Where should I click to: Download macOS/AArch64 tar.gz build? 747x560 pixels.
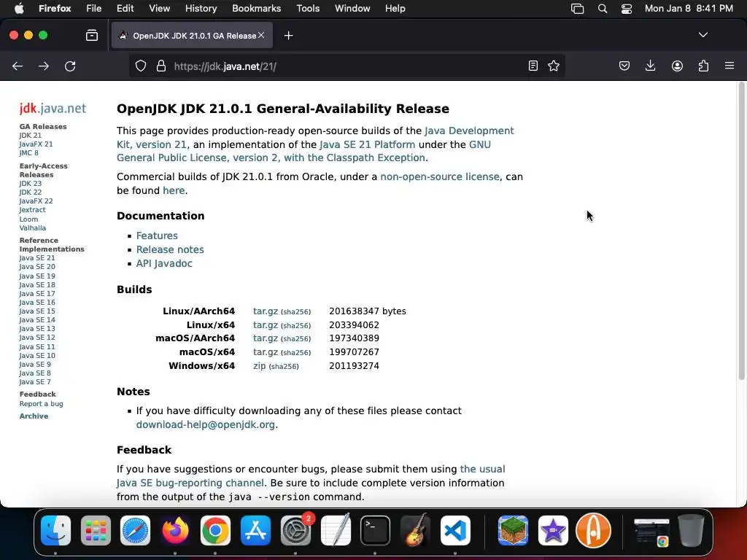266,338
